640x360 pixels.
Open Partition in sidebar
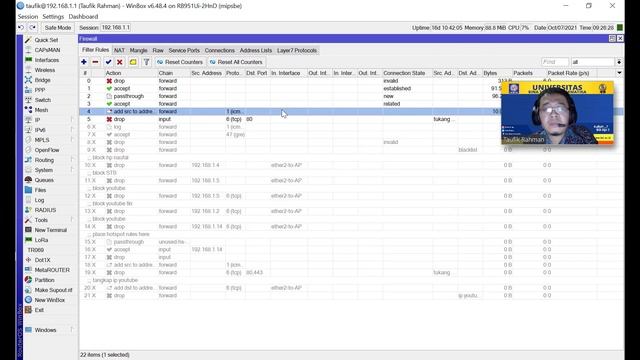44,280
